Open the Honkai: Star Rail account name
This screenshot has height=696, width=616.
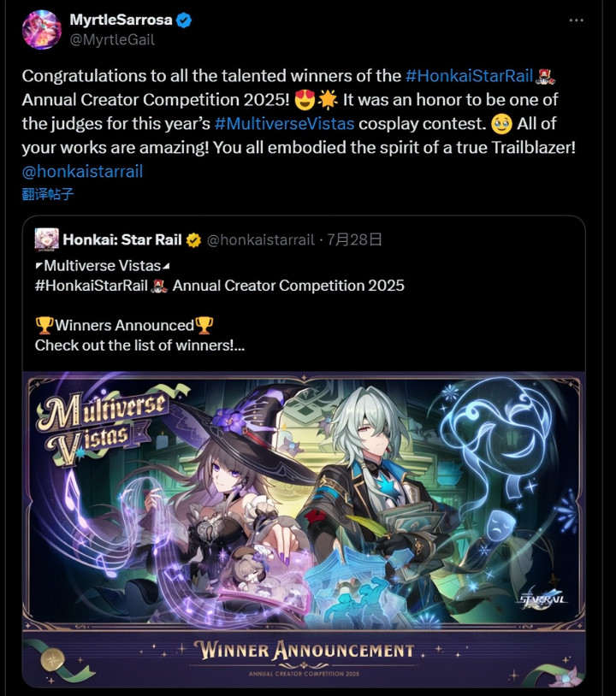[x=122, y=239]
